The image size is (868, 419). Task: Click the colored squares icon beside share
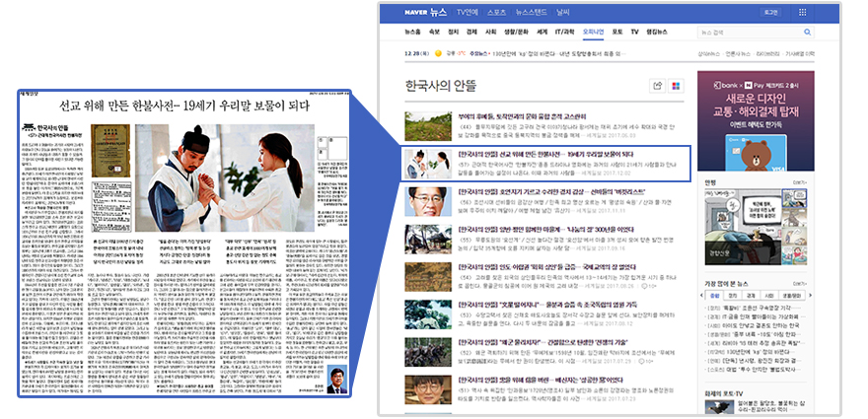(x=676, y=86)
